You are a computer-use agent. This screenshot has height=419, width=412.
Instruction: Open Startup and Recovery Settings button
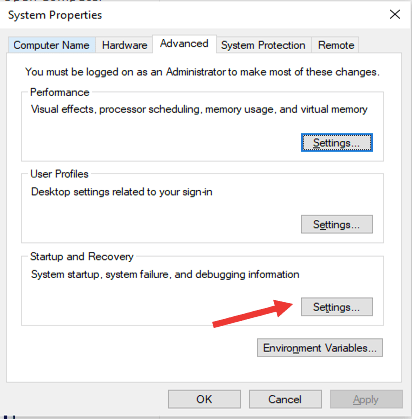click(337, 307)
